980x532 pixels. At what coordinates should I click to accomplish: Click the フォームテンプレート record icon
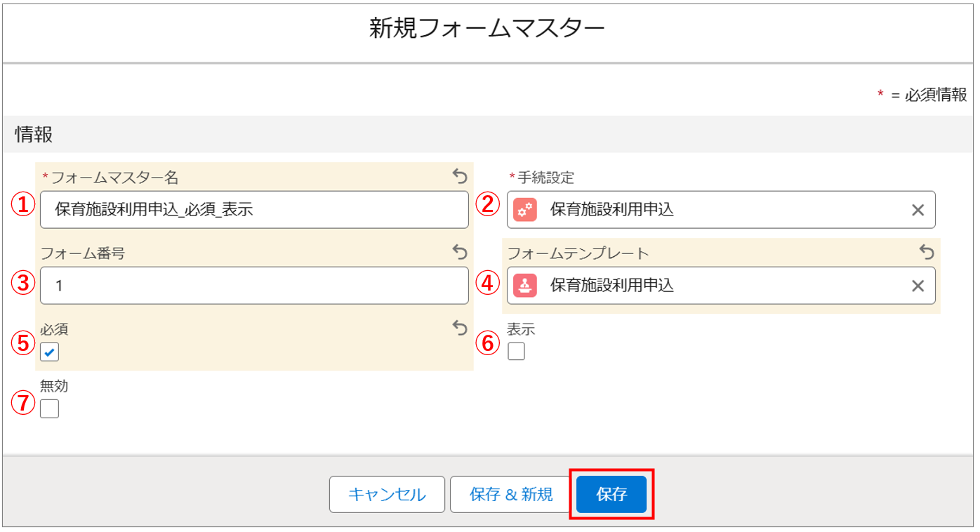pos(525,286)
